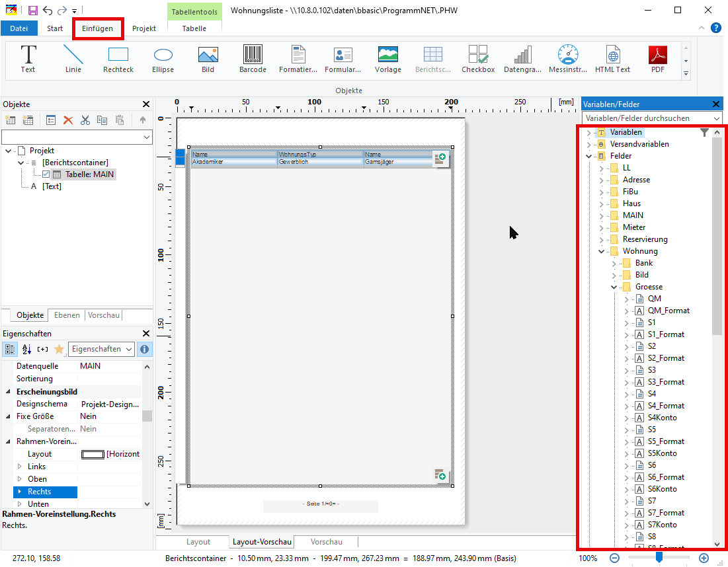Close the Objekte panel

[x=145, y=104]
